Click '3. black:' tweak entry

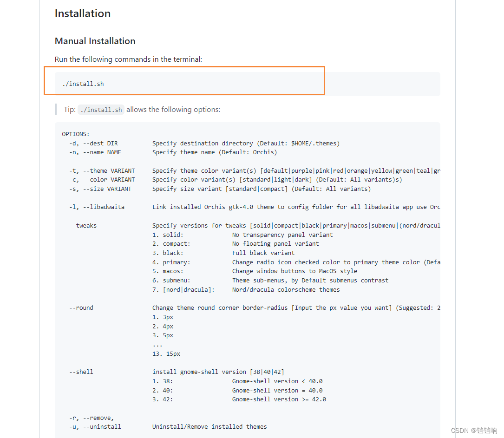(x=168, y=253)
